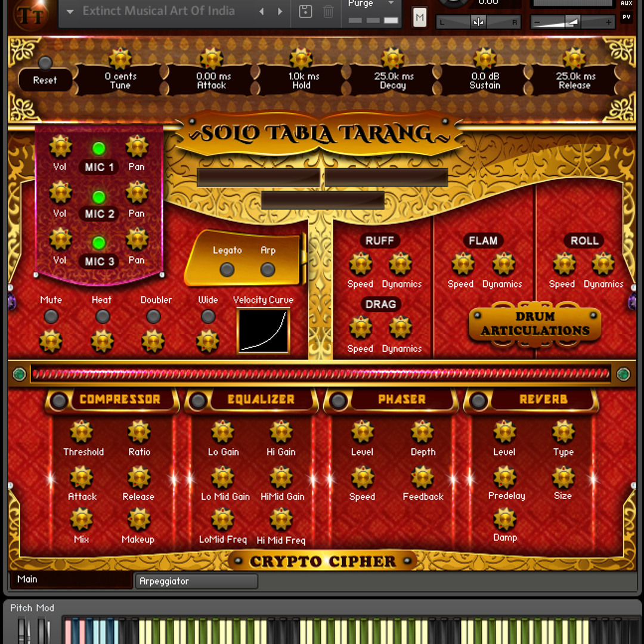Click the save instrument disk icon
Screen dimensions: 644x644
305,12
